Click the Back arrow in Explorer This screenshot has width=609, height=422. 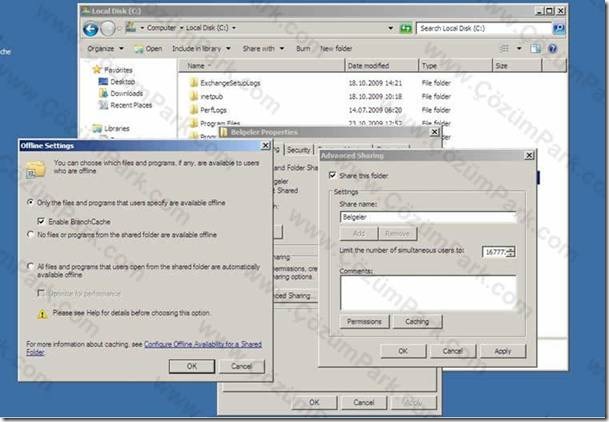tap(90, 29)
